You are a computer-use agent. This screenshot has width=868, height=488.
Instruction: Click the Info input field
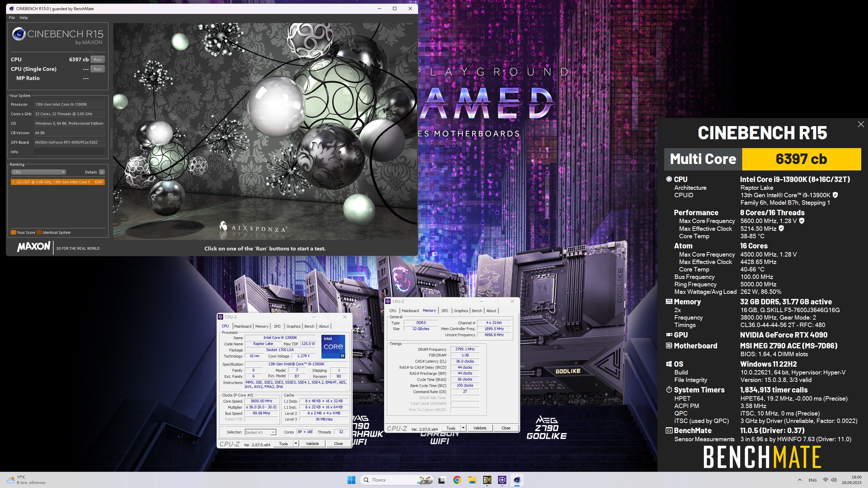point(69,152)
